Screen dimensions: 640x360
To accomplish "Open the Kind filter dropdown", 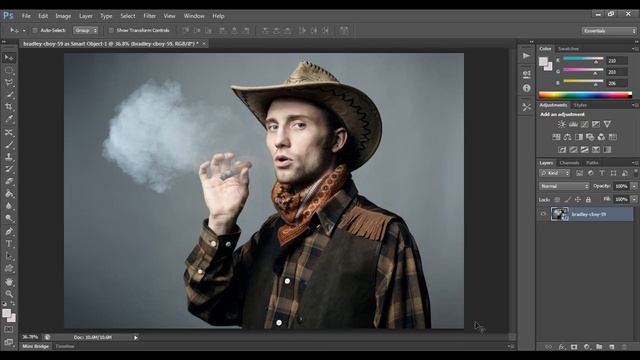I will click(555, 173).
